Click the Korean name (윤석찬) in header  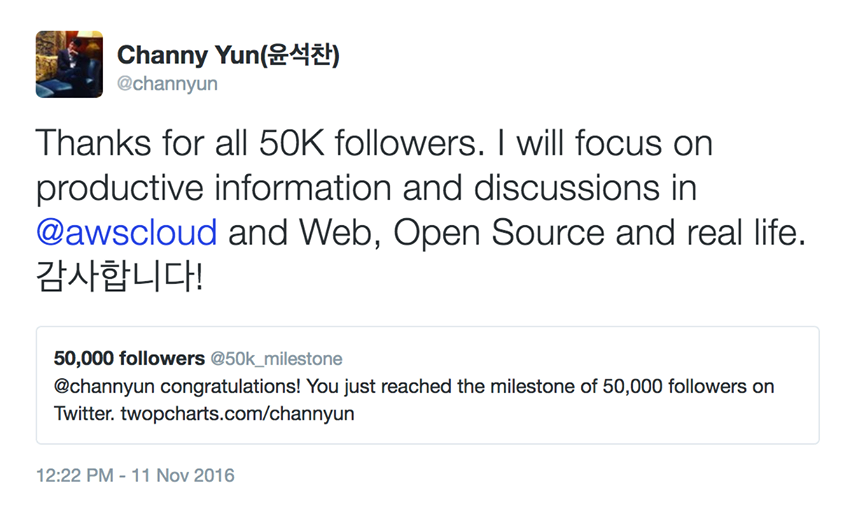299,55
